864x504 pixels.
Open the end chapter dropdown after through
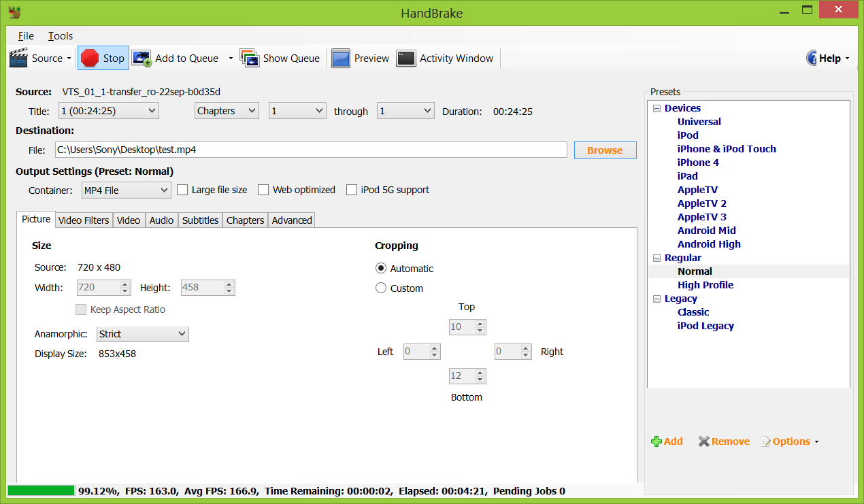pos(405,111)
